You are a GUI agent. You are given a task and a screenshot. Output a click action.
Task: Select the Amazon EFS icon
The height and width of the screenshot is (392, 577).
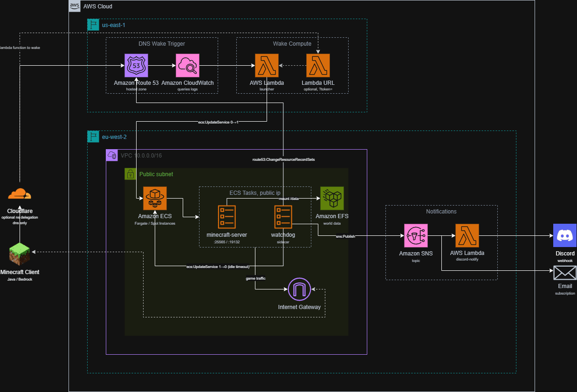[x=332, y=199]
